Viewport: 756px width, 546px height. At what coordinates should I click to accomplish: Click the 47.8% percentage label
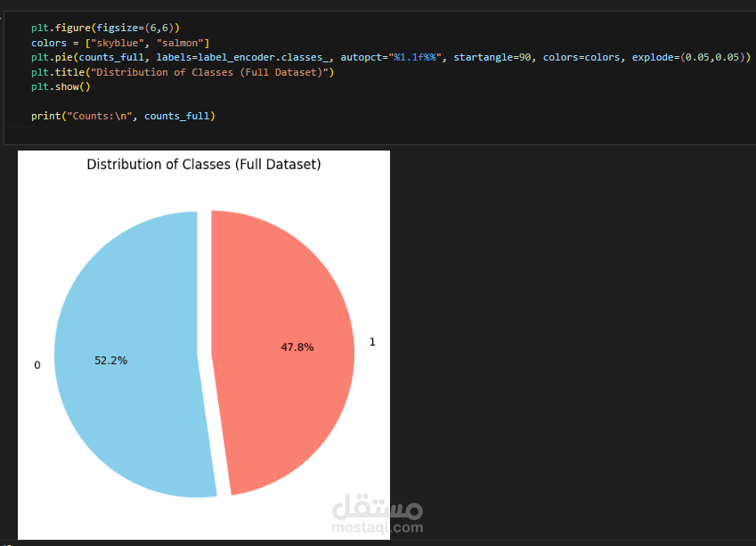(x=297, y=347)
